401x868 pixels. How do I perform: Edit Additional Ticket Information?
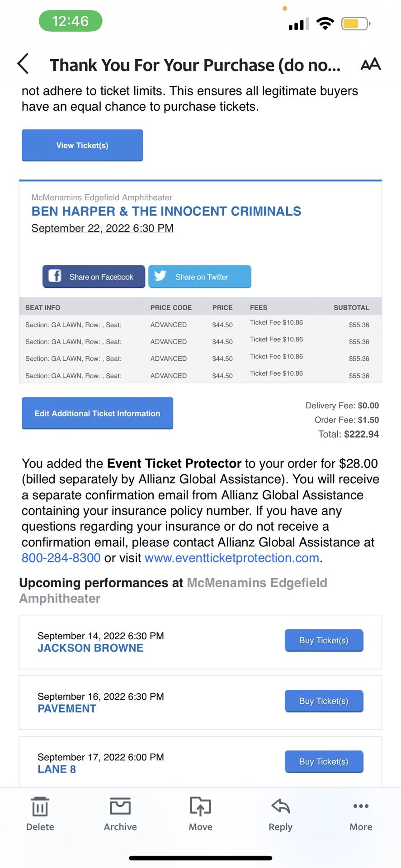pyautogui.click(x=97, y=413)
